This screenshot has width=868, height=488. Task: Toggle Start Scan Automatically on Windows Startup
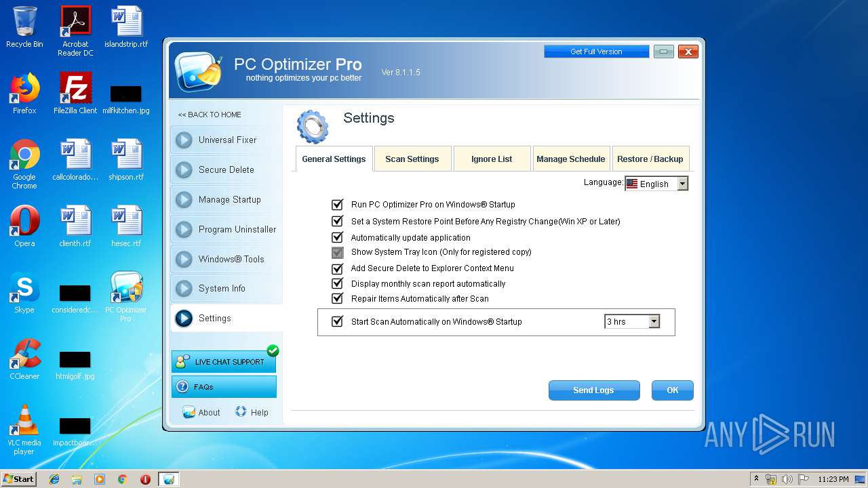(337, 321)
